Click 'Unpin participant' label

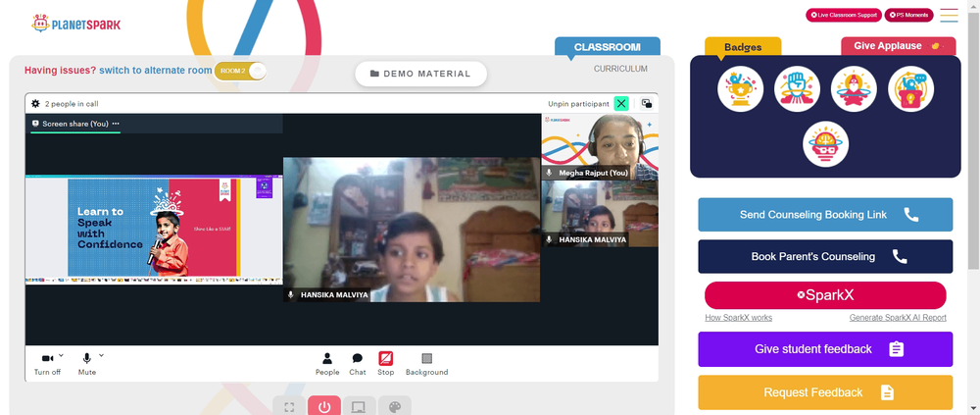click(x=578, y=104)
